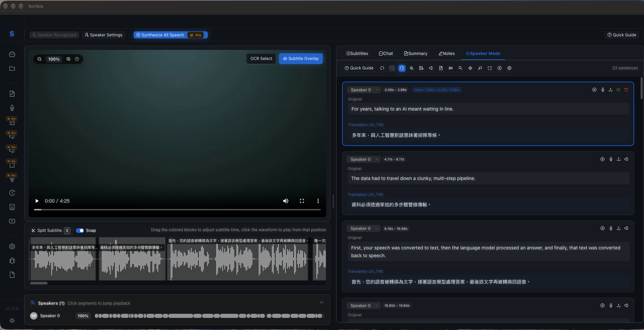Viewport: 644px width, 330px height.
Task: Click the video playback progress bar
Action: 177,210
